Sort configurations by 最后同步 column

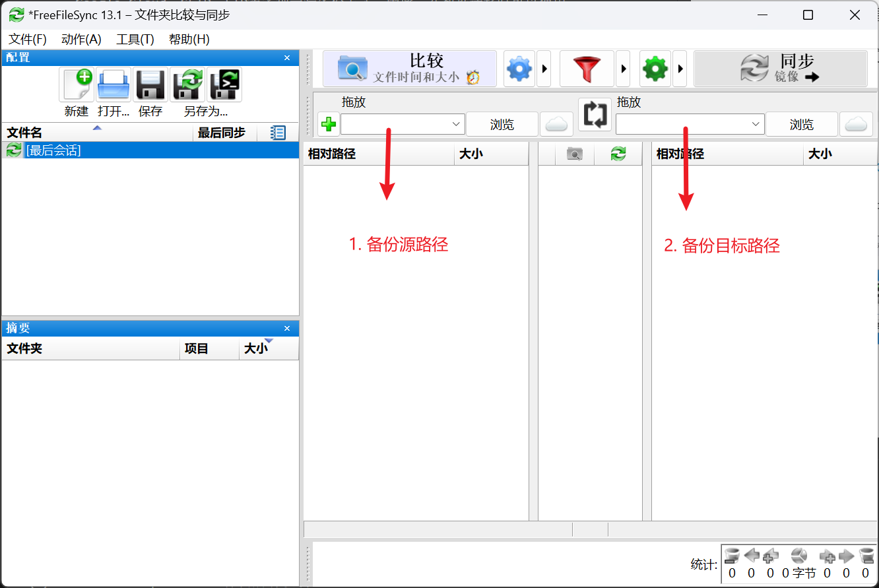226,133
